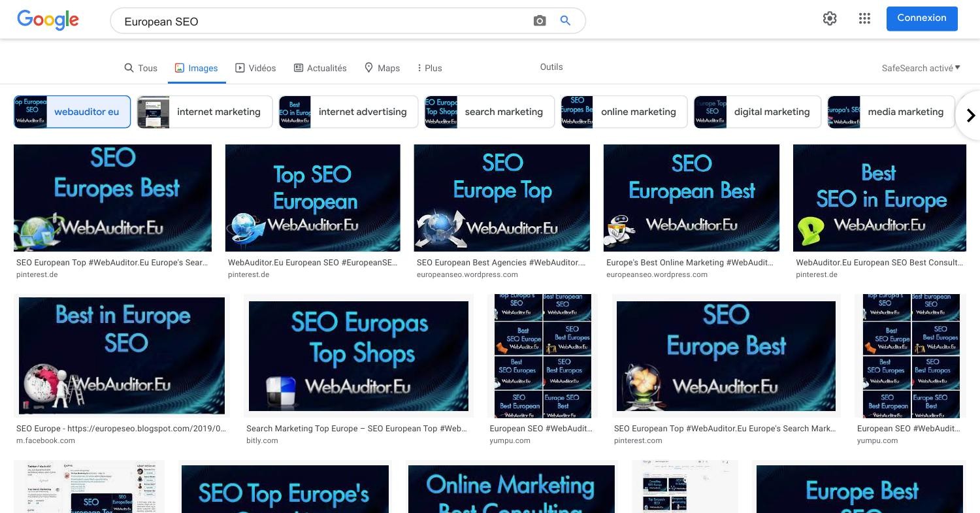Expand the SafeSearch activé dropdown
The image size is (980, 513).
point(921,68)
